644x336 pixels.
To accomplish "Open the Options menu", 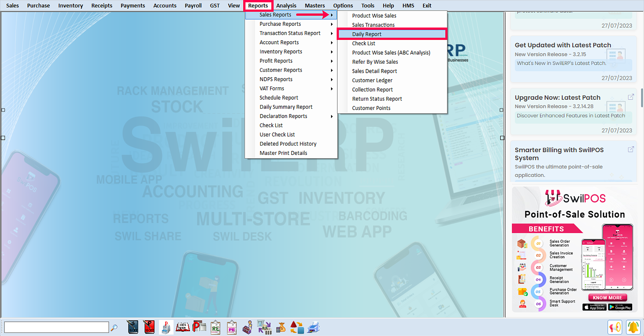I will pos(343,6).
